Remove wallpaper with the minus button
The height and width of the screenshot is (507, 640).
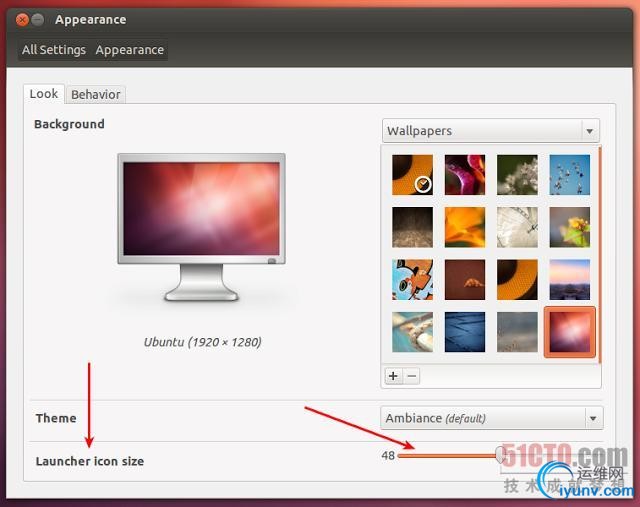412,376
